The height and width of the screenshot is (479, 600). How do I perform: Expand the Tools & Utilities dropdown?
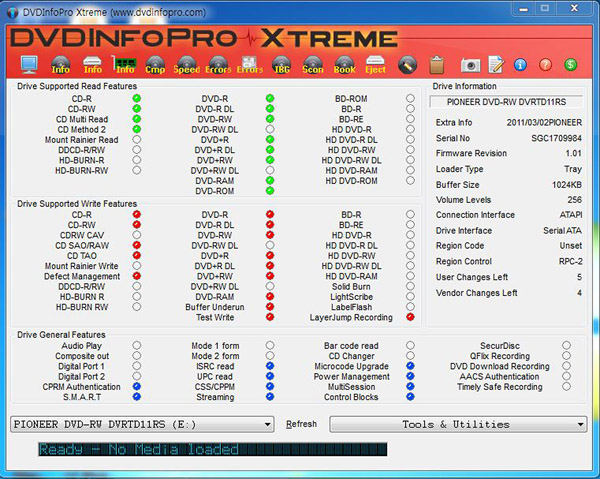tap(458, 424)
